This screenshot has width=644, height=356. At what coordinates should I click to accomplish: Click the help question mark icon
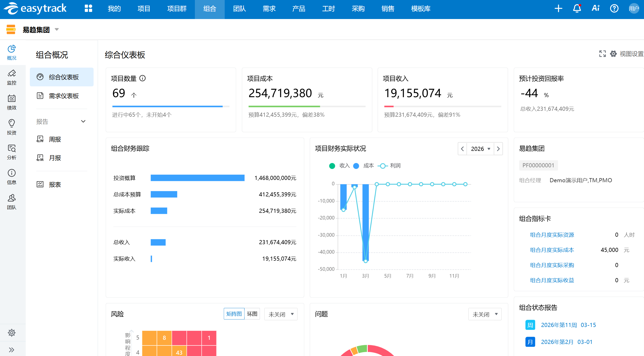(614, 8)
